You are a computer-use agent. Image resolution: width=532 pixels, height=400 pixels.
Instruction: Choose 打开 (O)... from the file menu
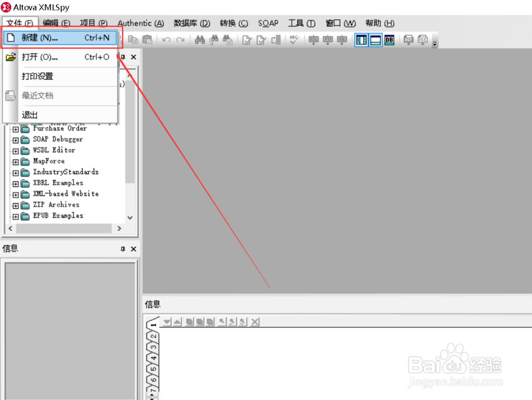pos(61,57)
